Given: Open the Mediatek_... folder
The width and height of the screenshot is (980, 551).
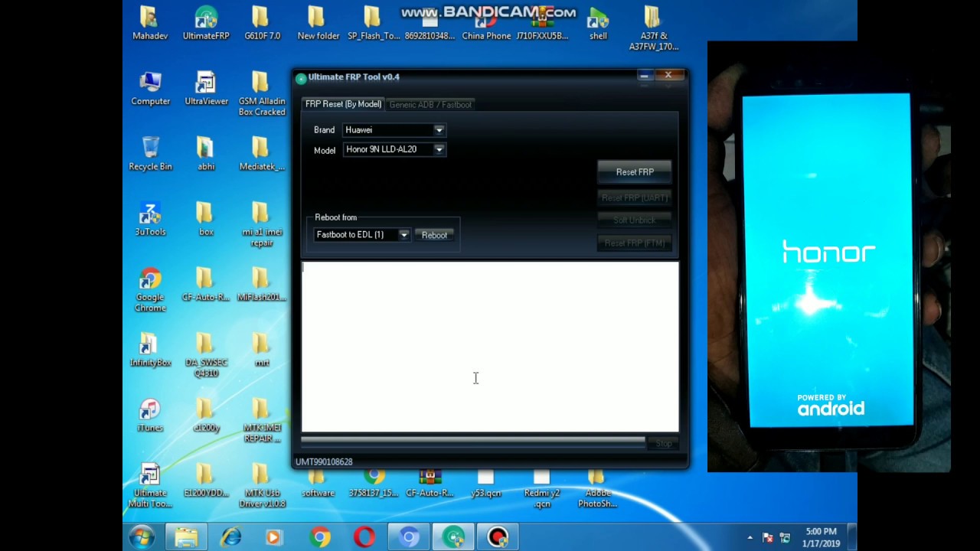Looking at the screenshot, I should [x=262, y=154].
